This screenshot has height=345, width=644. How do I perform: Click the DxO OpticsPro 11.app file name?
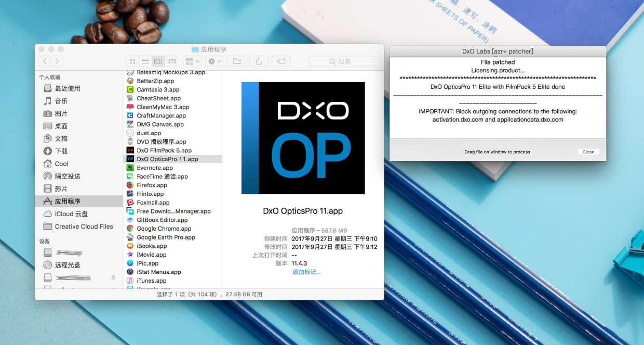coord(167,159)
